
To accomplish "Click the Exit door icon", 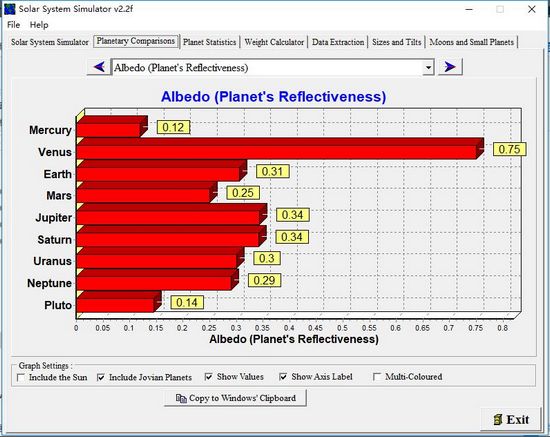I will [x=497, y=419].
